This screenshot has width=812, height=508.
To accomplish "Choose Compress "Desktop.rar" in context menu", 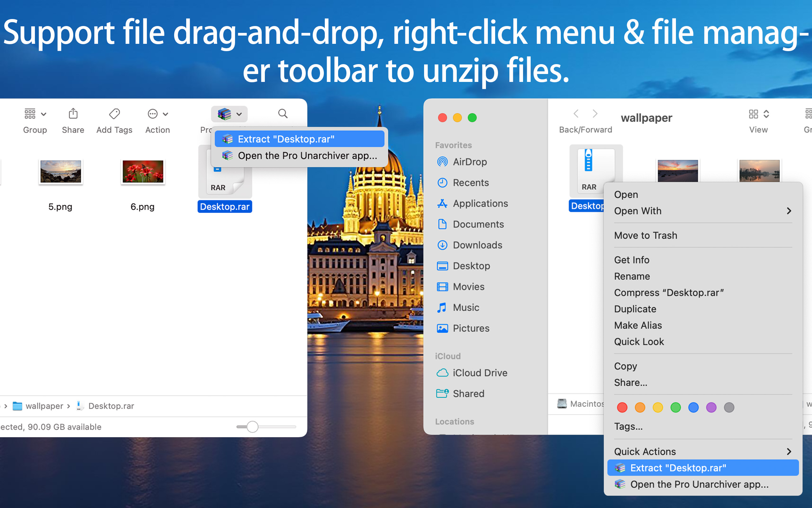I will pos(703,293).
